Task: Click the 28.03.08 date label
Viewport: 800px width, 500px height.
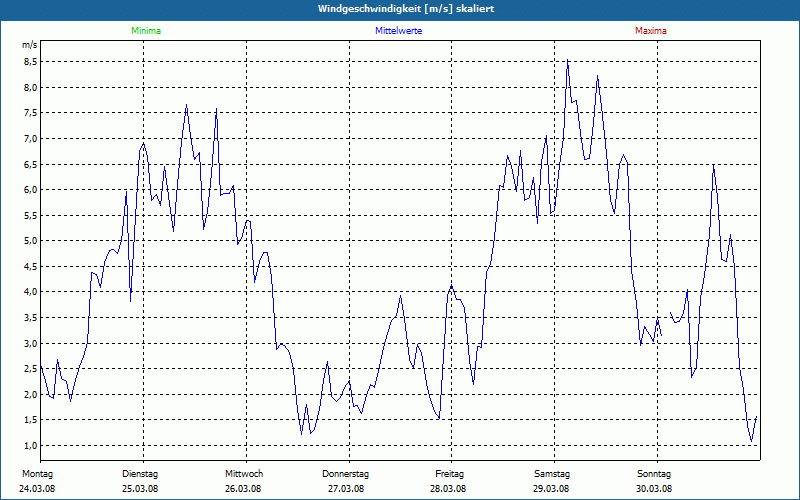Action: tap(448, 489)
